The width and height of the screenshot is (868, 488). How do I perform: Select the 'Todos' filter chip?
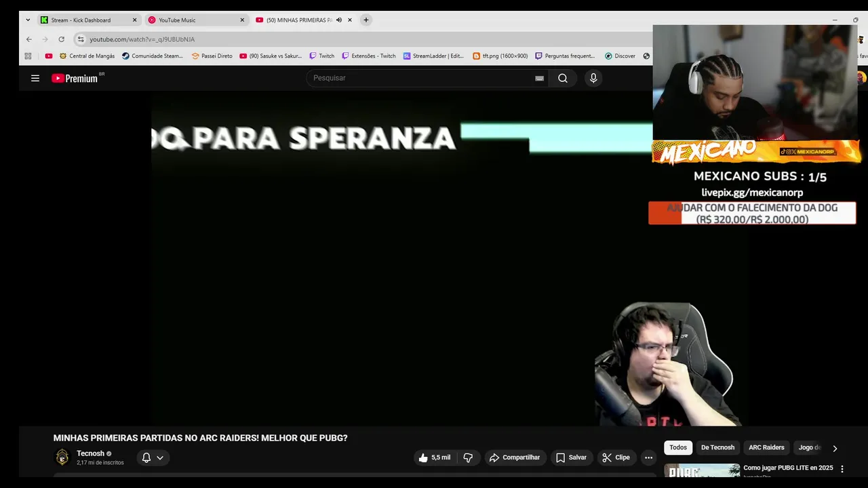(678, 447)
